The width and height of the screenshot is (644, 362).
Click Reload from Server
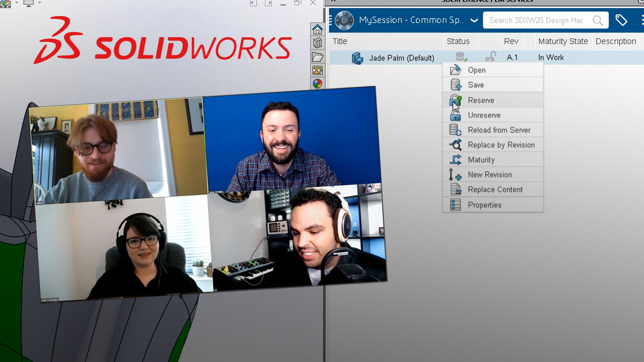499,130
